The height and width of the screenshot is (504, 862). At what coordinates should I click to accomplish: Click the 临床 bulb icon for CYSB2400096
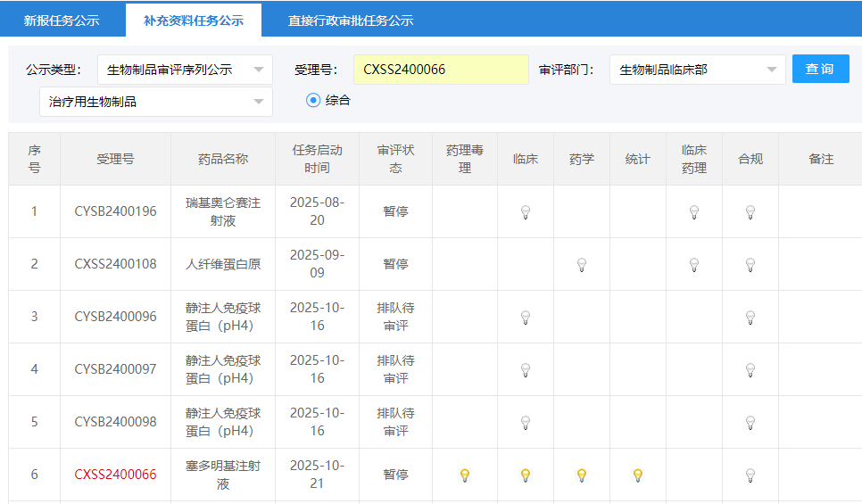526,318
